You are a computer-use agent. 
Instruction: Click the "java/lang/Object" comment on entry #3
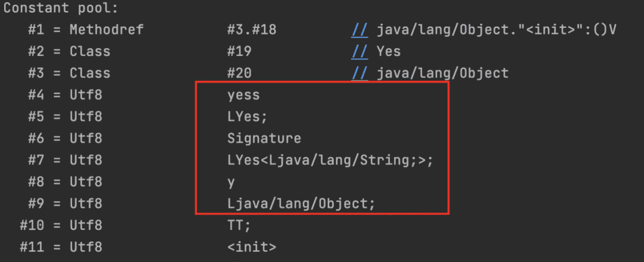coord(442,73)
